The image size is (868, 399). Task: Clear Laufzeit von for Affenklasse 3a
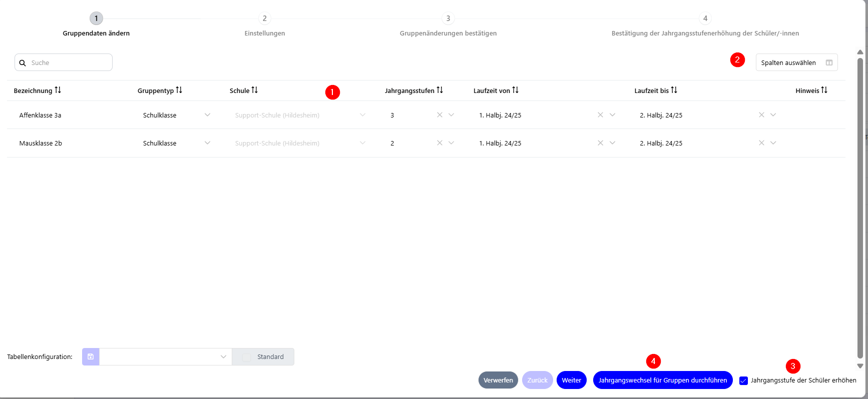coord(600,115)
